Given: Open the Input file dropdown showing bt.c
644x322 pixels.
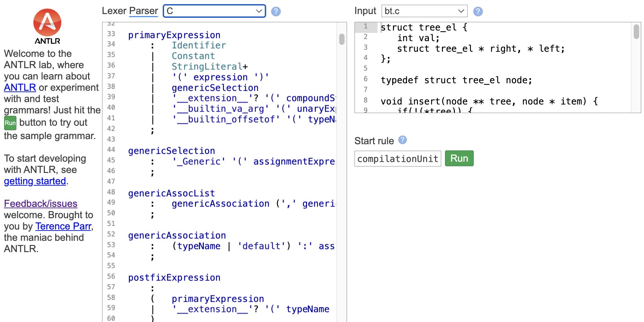Looking at the screenshot, I should [424, 11].
